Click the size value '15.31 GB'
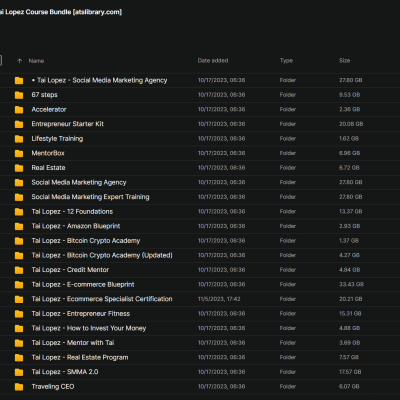The width and height of the screenshot is (400, 400). [x=350, y=314]
